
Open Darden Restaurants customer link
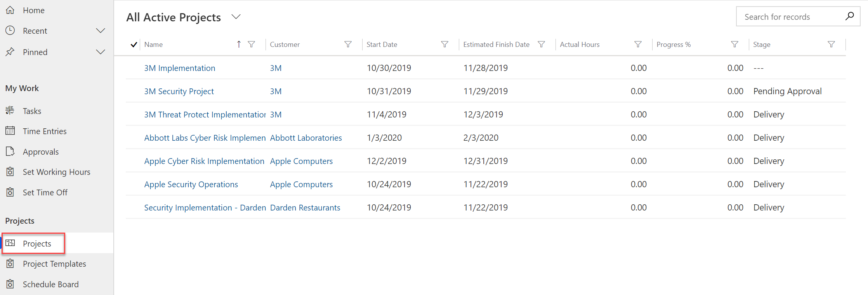305,208
